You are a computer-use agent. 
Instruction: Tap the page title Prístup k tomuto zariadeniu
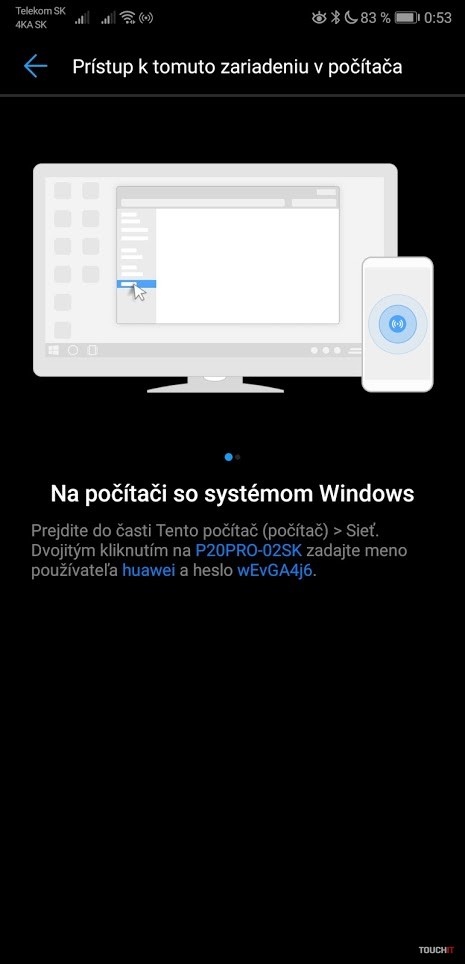(237, 66)
